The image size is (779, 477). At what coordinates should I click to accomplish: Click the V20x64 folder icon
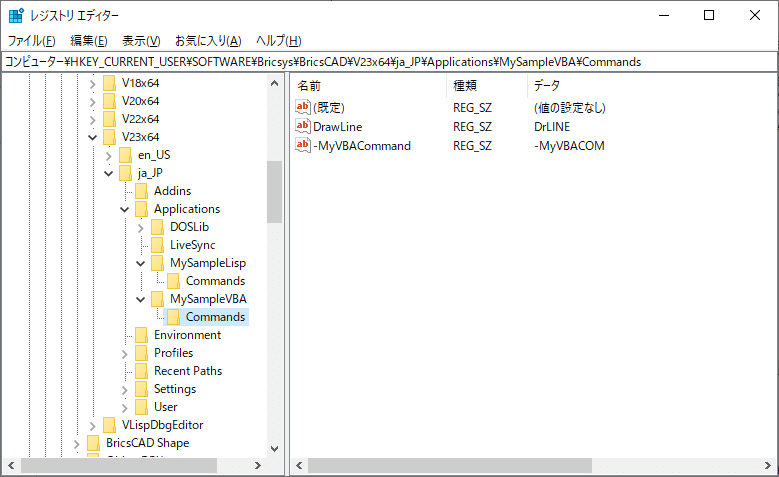tap(109, 101)
